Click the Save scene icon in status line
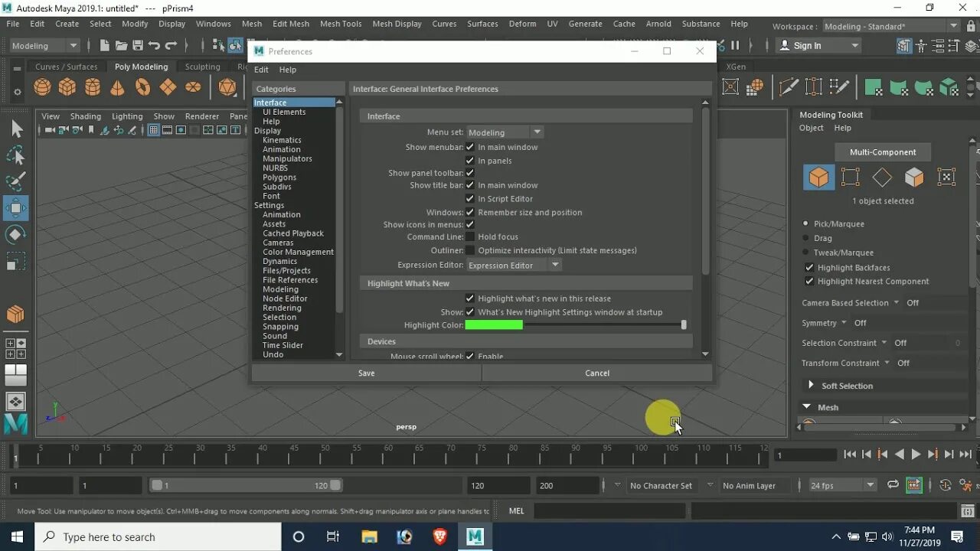Screen dimensions: 980x551 [x=138, y=46]
